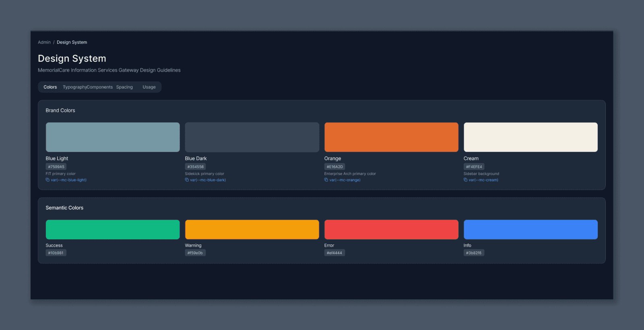Viewport: 644px width, 330px height.
Task: Copy icon beside var(--mc-cream)
Action: click(465, 180)
